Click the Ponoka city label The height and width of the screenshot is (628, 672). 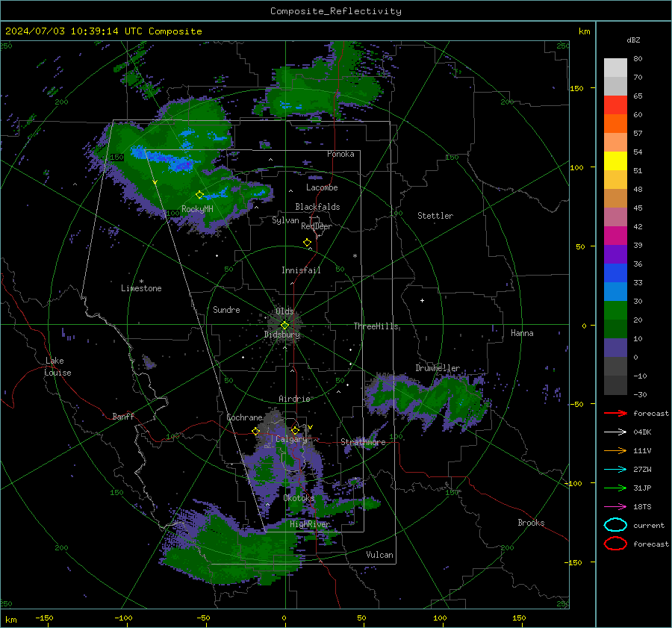[340, 154]
